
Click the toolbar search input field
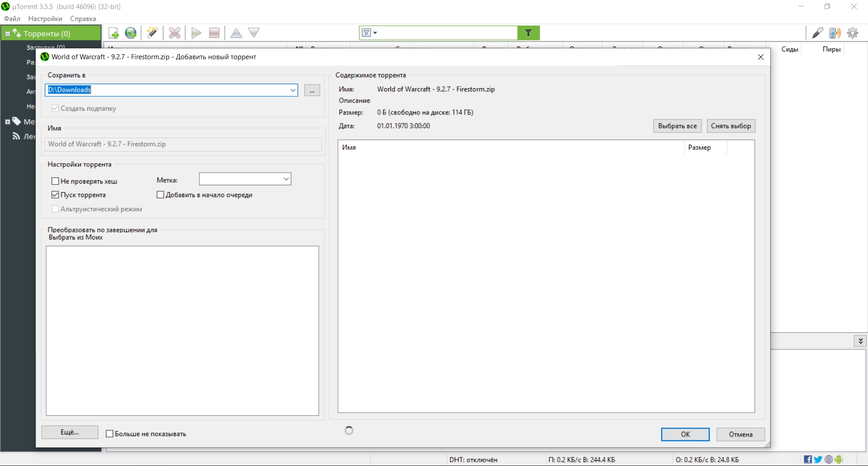[x=448, y=33]
